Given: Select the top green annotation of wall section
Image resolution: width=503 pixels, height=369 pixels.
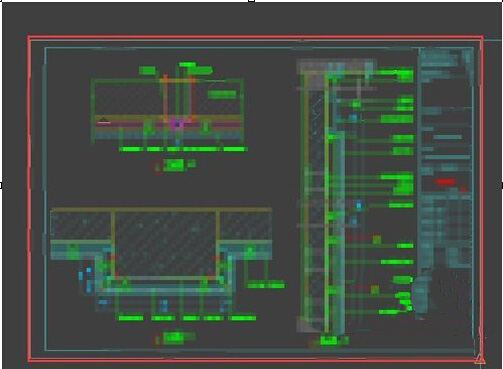Looking at the screenshot, I should 396,75.
